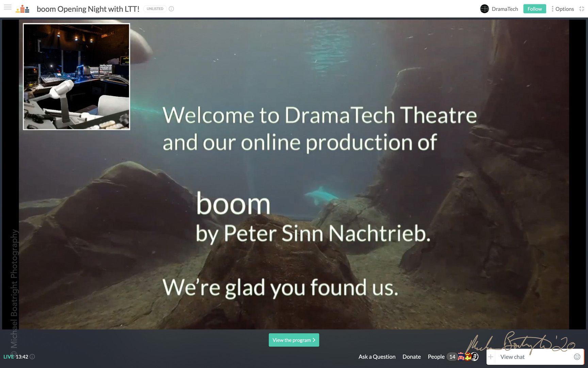Open the emoji picker in chat box
588x368 pixels.
pos(577,357)
